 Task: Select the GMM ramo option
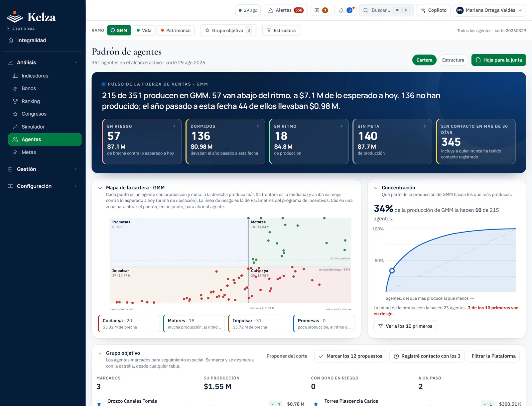(119, 30)
